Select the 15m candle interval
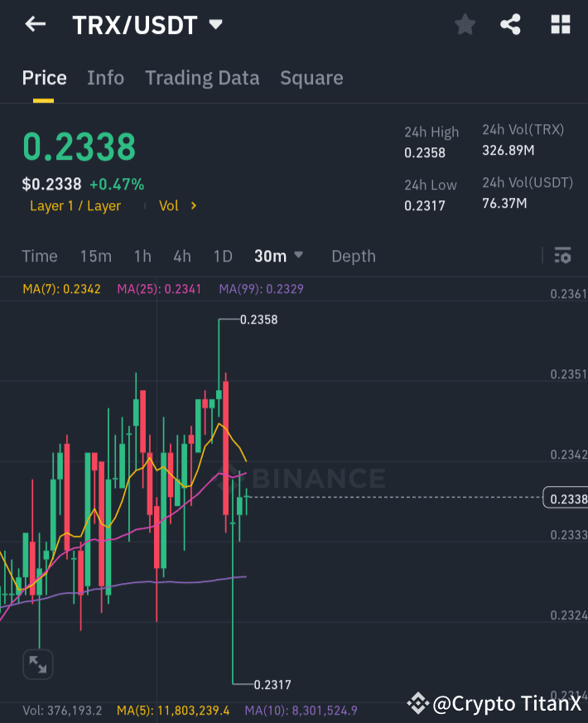The width and height of the screenshot is (588, 723). click(x=96, y=256)
